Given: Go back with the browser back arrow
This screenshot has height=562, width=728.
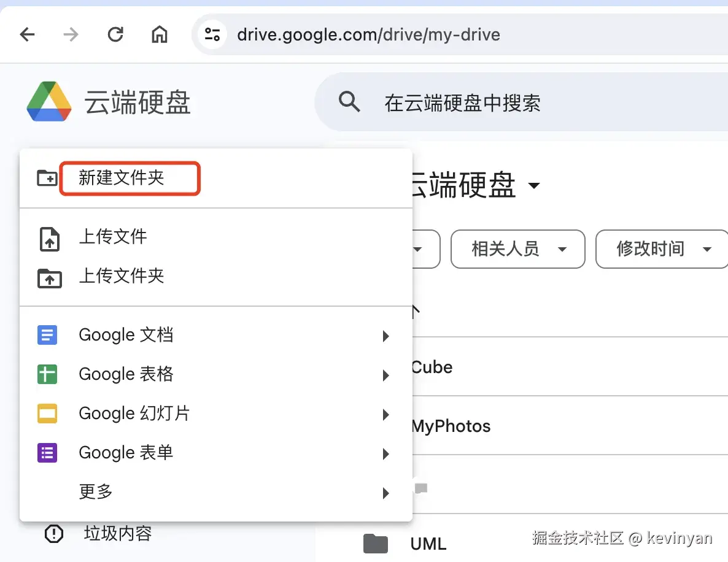Looking at the screenshot, I should [28, 34].
